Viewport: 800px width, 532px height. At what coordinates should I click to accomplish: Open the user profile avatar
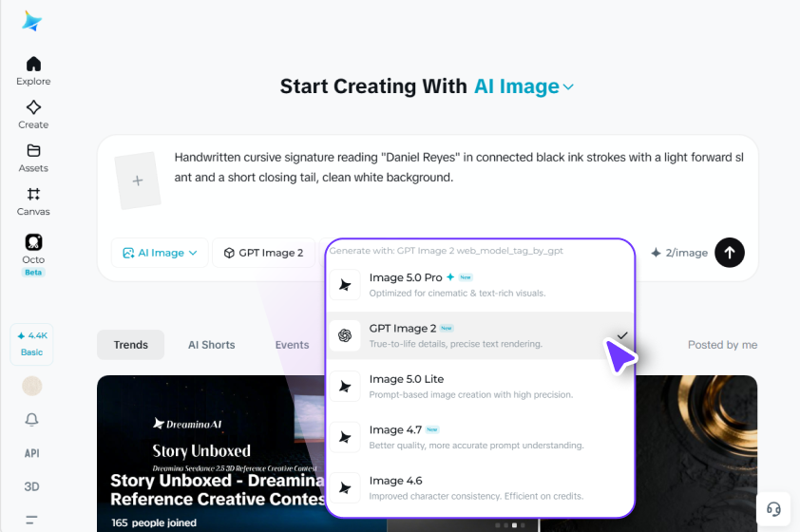(31, 386)
